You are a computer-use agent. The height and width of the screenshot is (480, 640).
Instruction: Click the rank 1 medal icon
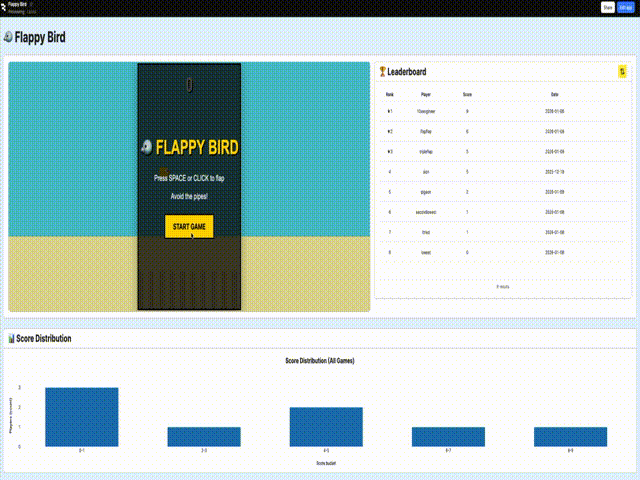390,111
